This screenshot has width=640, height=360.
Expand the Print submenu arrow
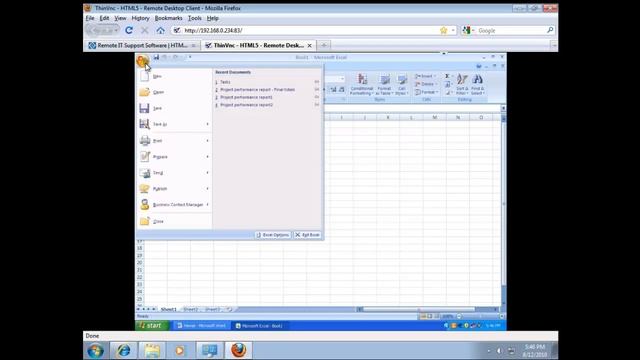tap(207, 140)
